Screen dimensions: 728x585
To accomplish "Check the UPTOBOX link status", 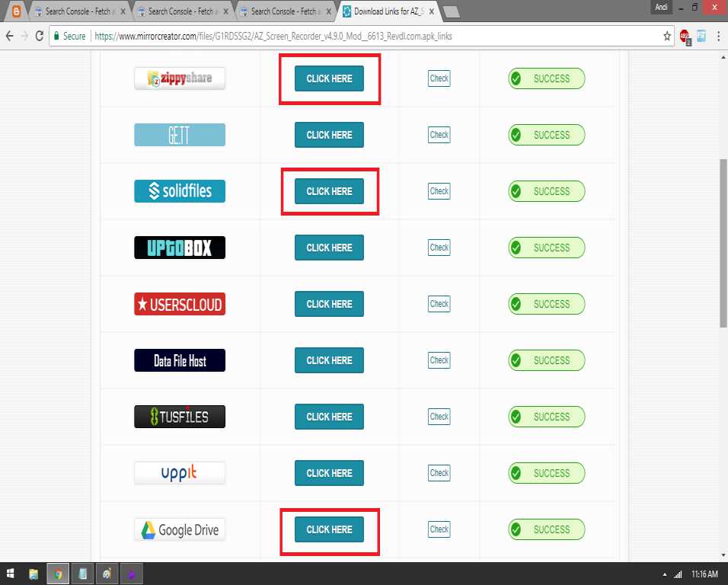I will click(439, 248).
